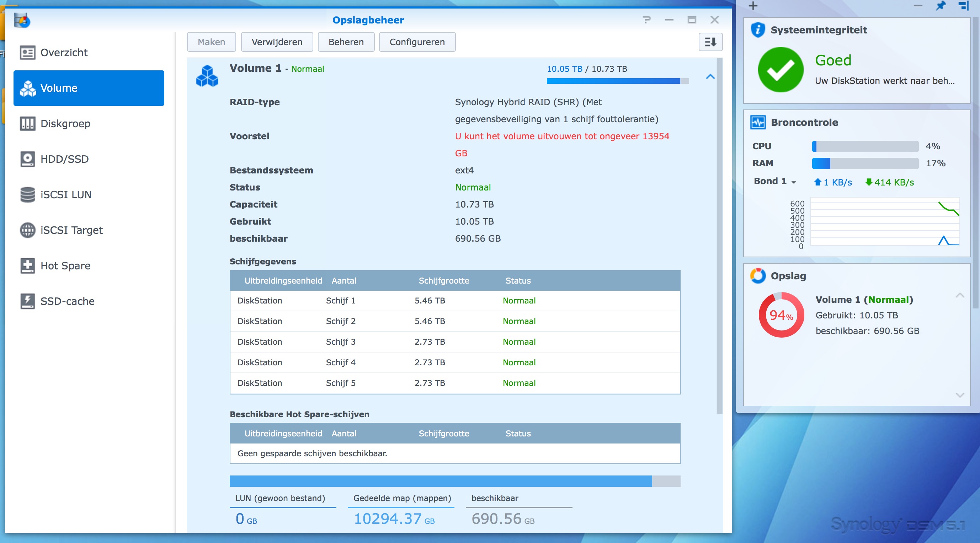
Task: Minimize the Opslagbeheer window
Action: click(x=669, y=20)
